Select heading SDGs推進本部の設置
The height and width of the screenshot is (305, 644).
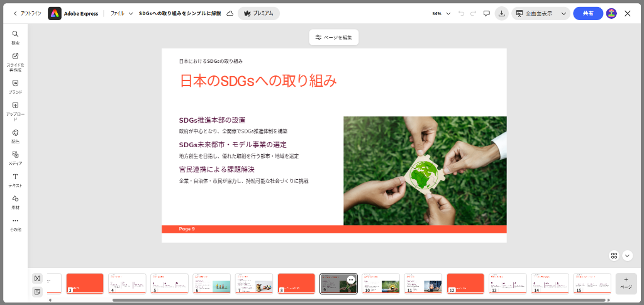coord(212,120)
